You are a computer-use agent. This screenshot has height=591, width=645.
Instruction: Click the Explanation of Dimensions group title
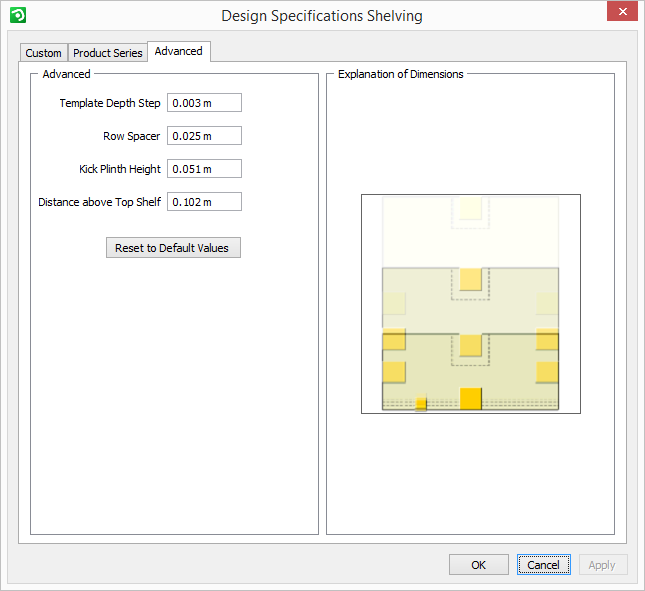coord(400,75)
